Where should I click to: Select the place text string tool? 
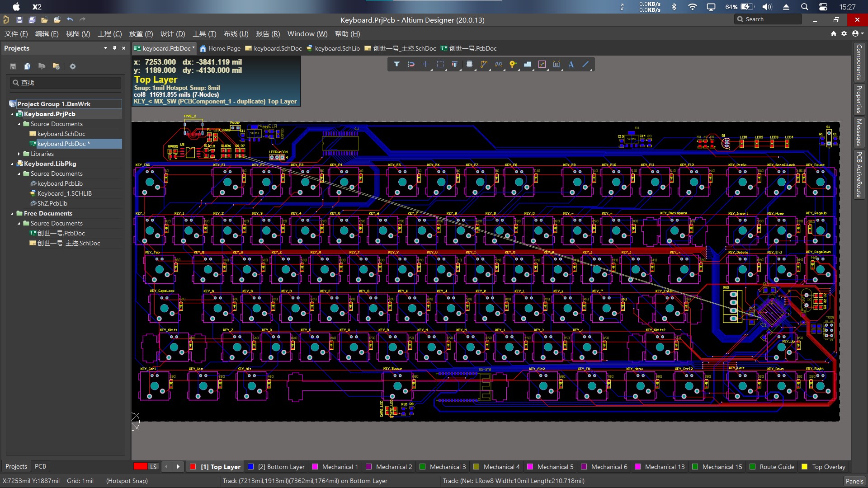571,64
